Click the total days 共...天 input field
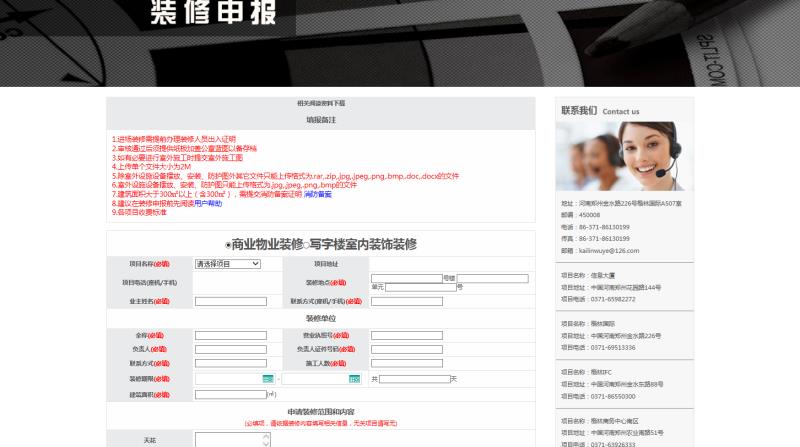This screenshot has height=447, width=800. pyautogui.click(x=414, y=379)
